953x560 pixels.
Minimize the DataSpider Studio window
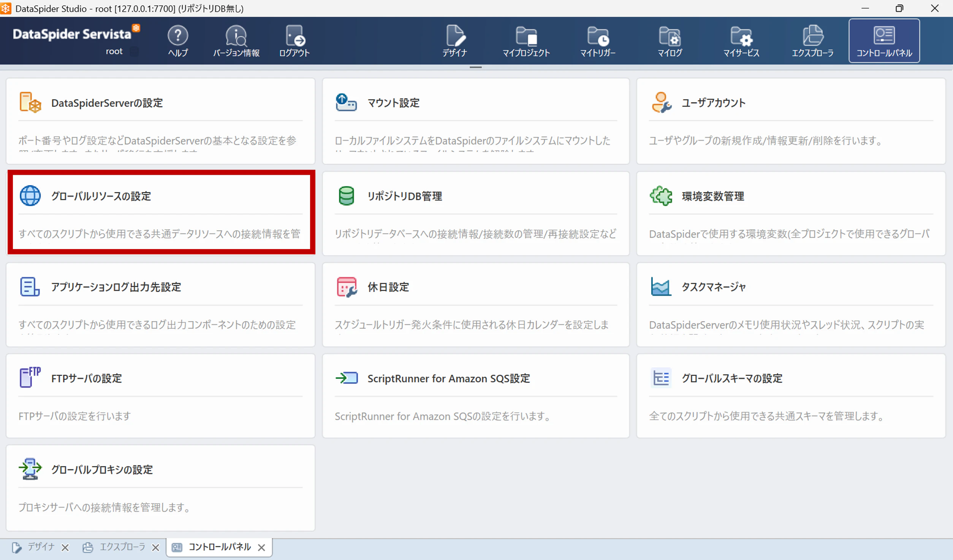coord(865,8)
